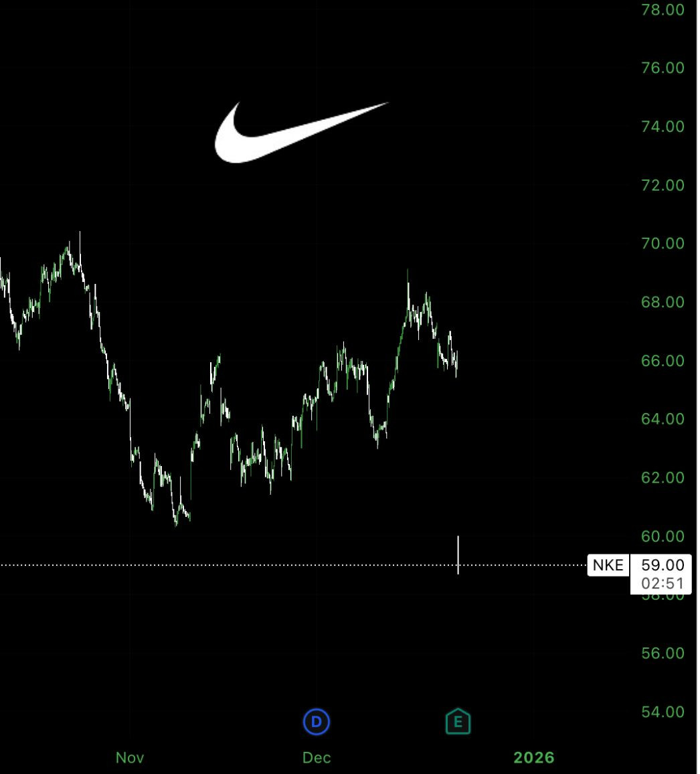Screen dimensions: 700x774
Task: Click the 72.00 price axis label
Action: point(663,185)
